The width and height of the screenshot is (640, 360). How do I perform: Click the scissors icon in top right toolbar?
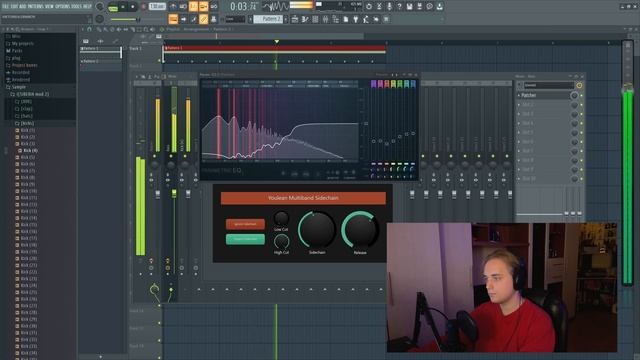coord(379,7)
